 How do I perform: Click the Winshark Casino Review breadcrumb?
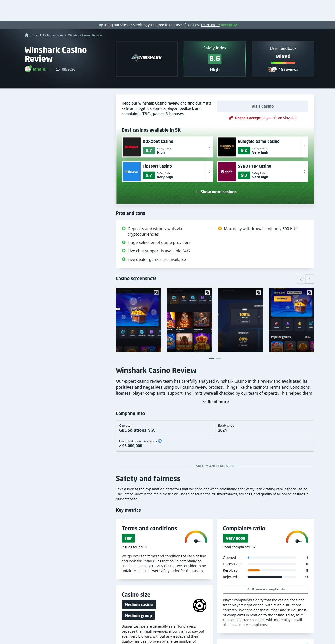pyautogui.click(x=85, y=35)
